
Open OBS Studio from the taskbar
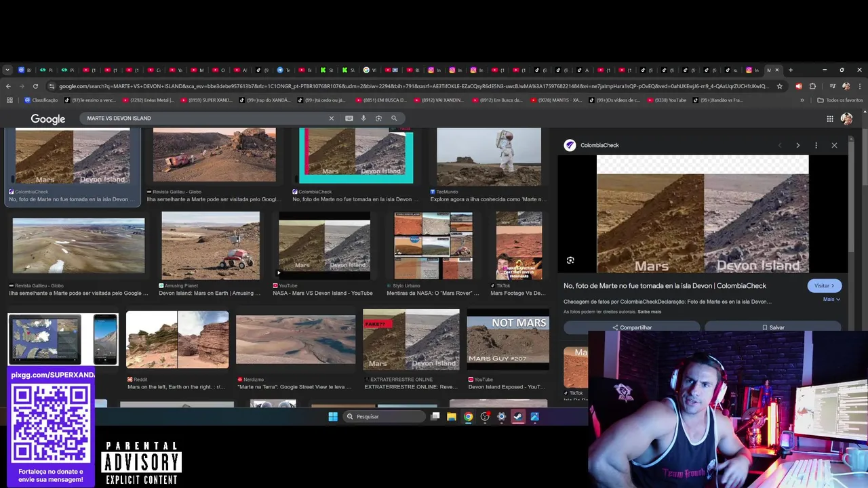click(485, 416)
